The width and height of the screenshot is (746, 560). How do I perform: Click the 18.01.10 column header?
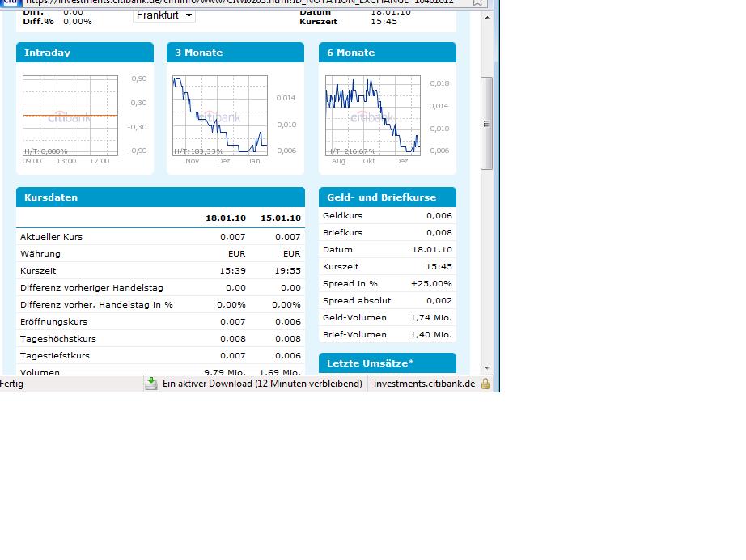point(226,218)
